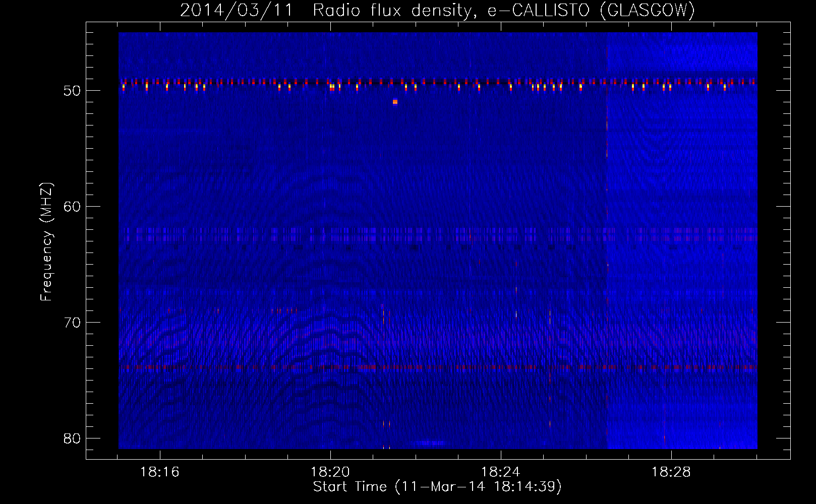Select the Frequency (MHZ) axis label
816x504 pixels.
(x=46, y=241)
